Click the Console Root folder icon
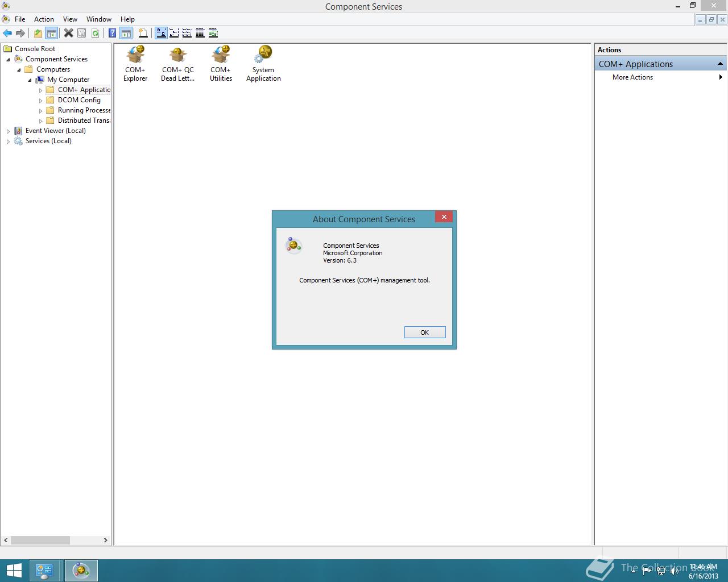Image resolution: width=728 pixels, height=582 pixels. pos(8,49)
